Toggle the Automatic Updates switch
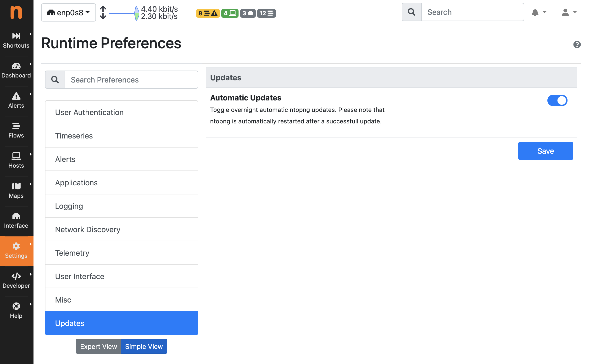Screen dimensions: 590x364 tap(557, 100)
